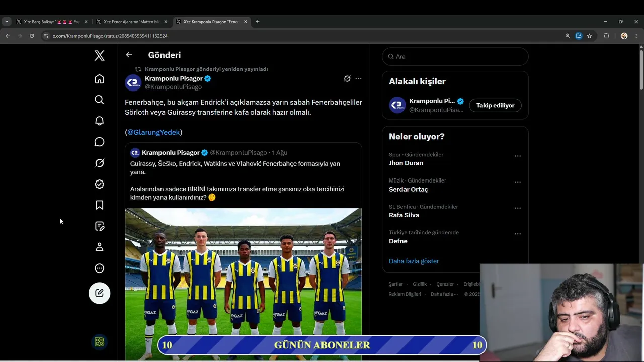Switch to the Fener Ajans browser tab
This screenshot has height=362, width=644.
131,22
